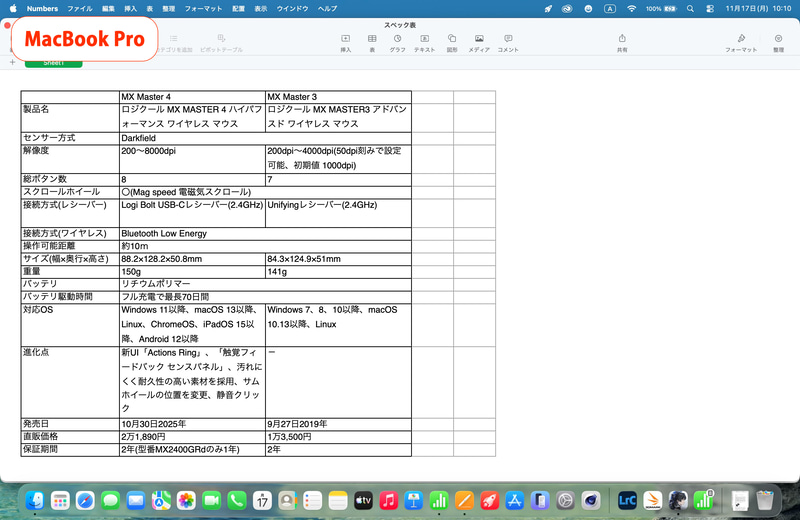Click the 10月30日2025年 release date cell
800x520 pixels.
pos(192,424)
